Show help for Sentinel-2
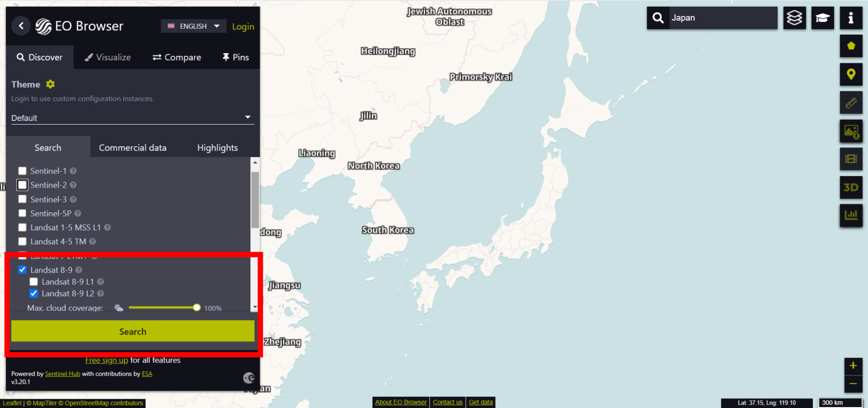Viewport: 868px width, 408px height. point(73,185)
